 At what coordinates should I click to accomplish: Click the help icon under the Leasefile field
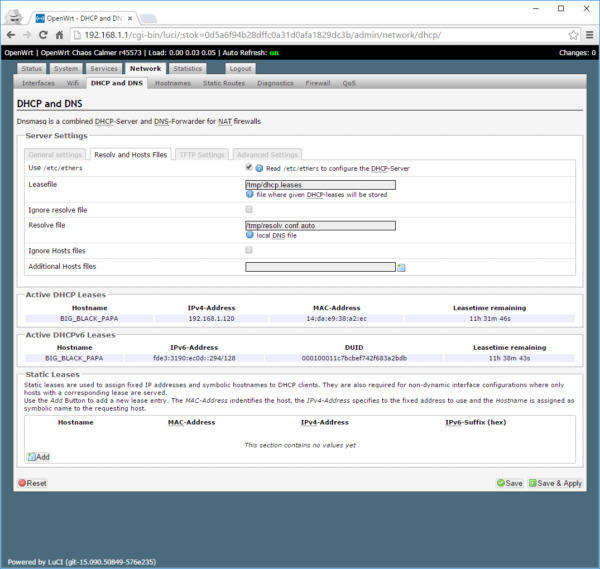point(249,194)
